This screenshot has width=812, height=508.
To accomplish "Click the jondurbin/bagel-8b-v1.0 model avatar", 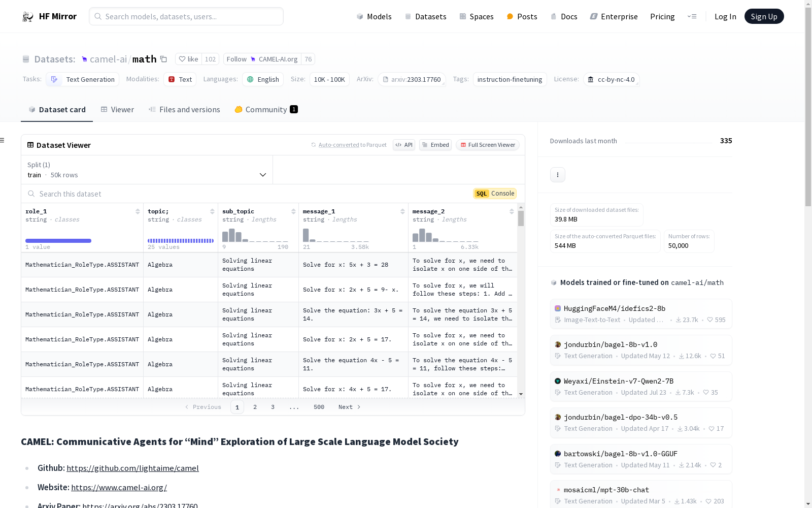I will 558,344.
